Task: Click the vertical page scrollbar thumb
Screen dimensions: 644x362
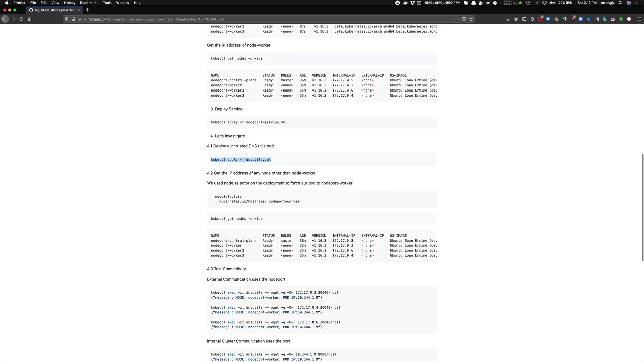Action: [642, 207]
